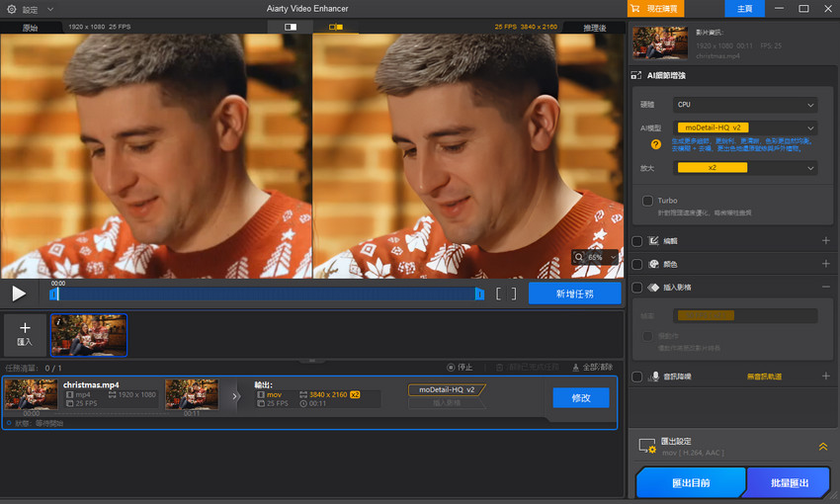Screen dimensions: 840x504
Task: Click the Play button under the preview
Action: tap(19, 293)
